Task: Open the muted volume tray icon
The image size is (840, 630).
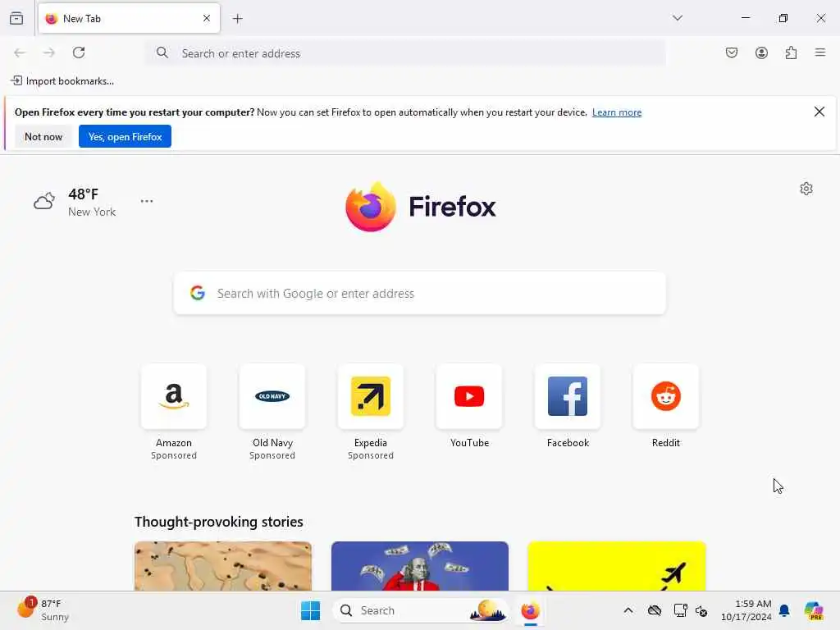Action: (x=701, y=610)
